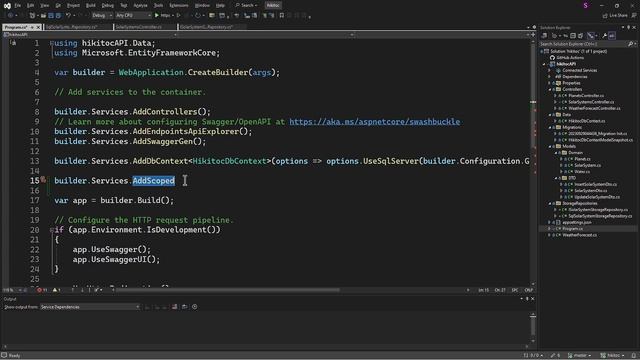Click the Save All icon in the toolbar
The width and height of the screenshot is (640, 360).
(58, 16)
